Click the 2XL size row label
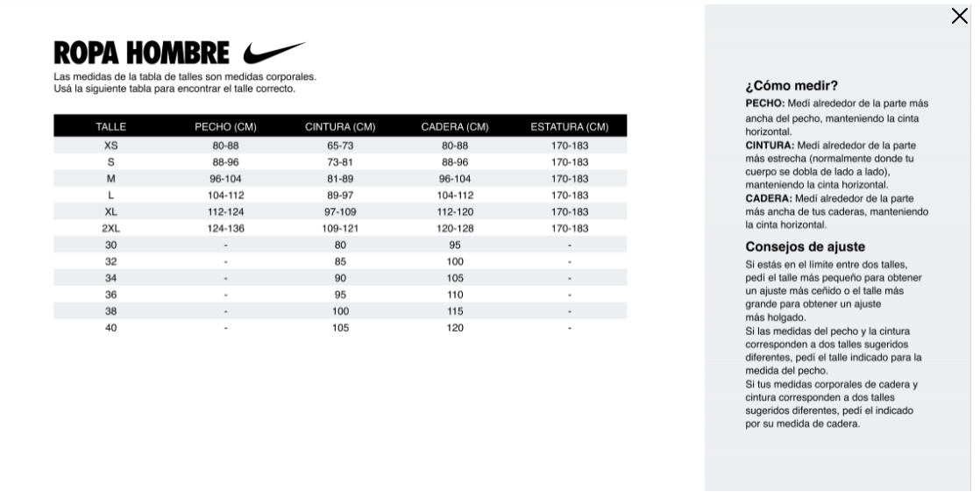Screen dimensions: 980x499 click(x=110, y=228)
